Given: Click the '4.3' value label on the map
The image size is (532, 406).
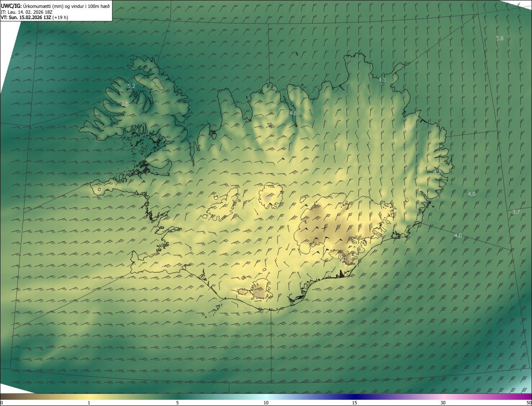Looking at the screenshot, I should pyautogui.click(x=382, y=80).
